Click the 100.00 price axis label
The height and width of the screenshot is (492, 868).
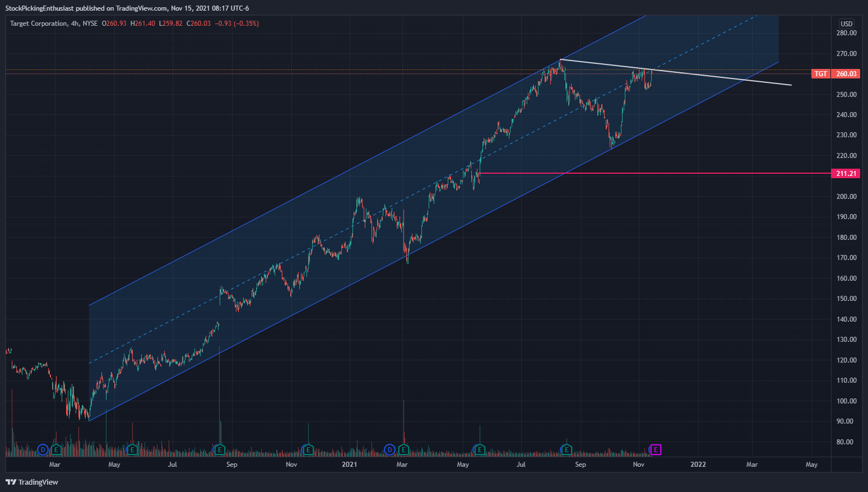click(x=846, y=401)
